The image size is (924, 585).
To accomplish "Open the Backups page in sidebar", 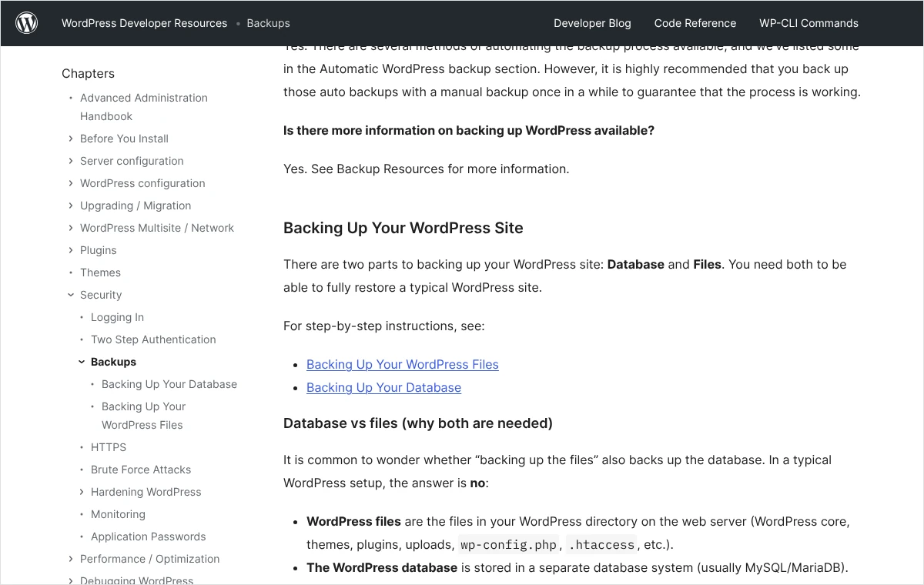I will (x=113, y=362).
